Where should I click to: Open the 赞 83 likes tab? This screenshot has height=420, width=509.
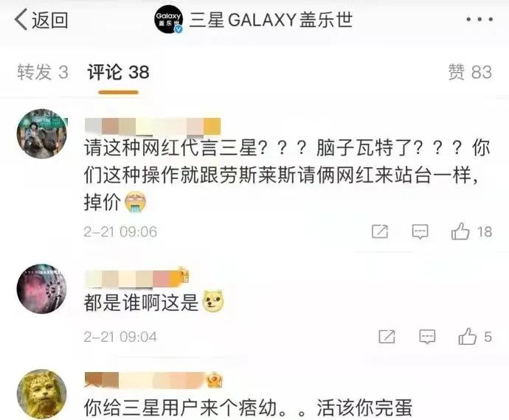tap(470, 72)
